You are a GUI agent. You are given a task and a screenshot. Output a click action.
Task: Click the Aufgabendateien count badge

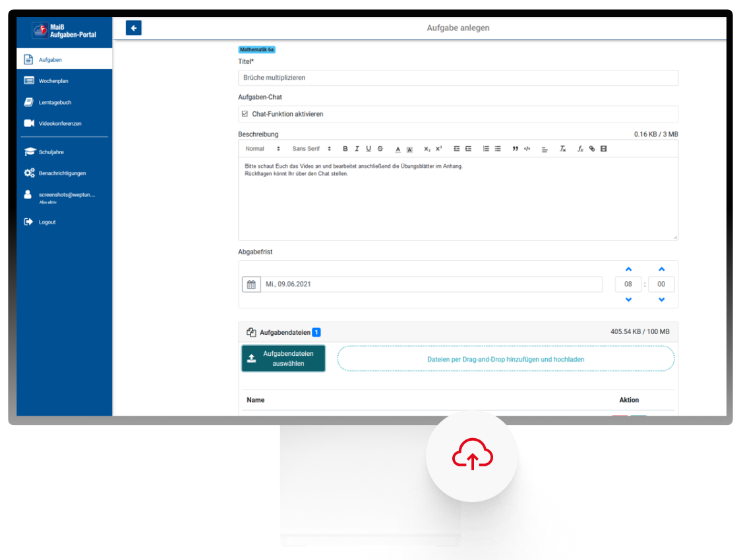pyautogui.click(x=316, y=333)
